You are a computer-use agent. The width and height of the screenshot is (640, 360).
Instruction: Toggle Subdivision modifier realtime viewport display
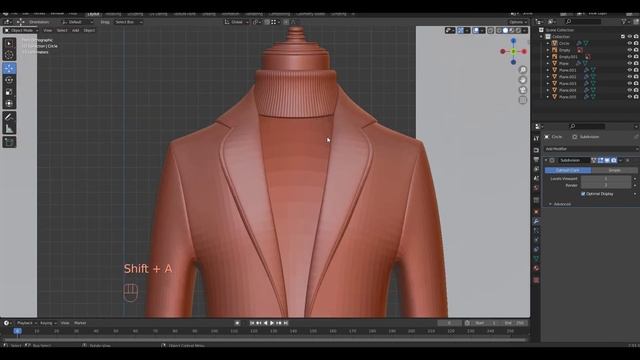pos(607,160)
